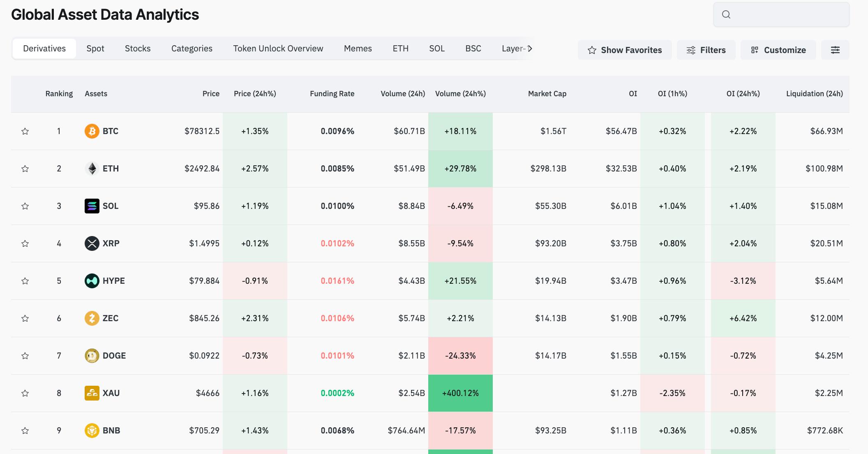Click the Show Favorites button
The width and height of the screenshot is (868, 454).
pos(625,50)
